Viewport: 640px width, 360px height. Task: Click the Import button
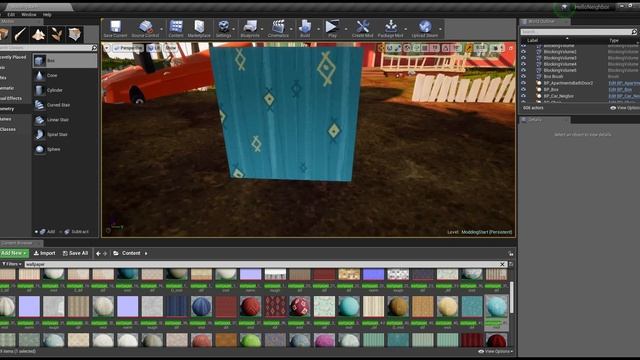(44, 253)
